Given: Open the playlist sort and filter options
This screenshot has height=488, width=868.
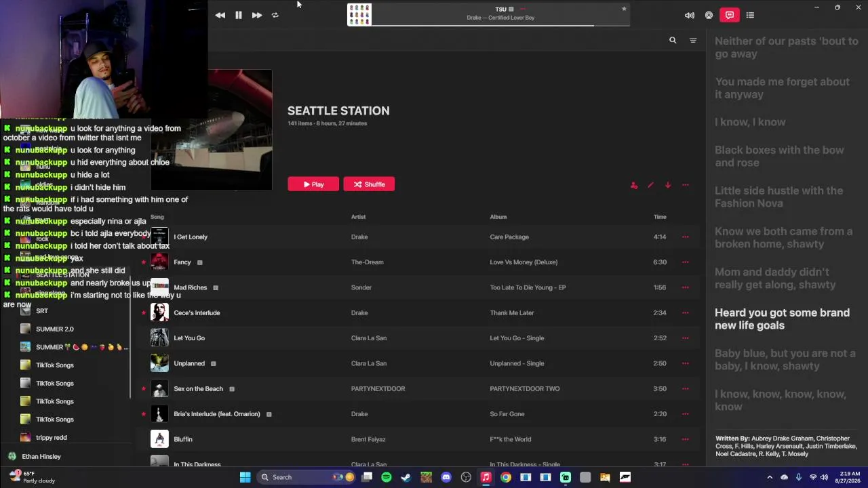Looking at the screenshot, I should click(x=693, y=41).
